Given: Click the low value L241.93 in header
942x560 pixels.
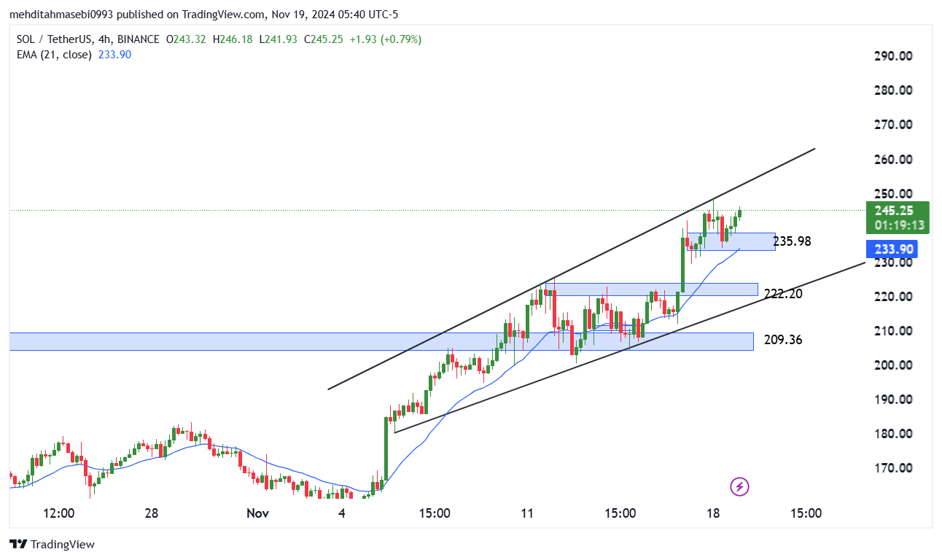Looking at the screenshot, I should point(278,39).
